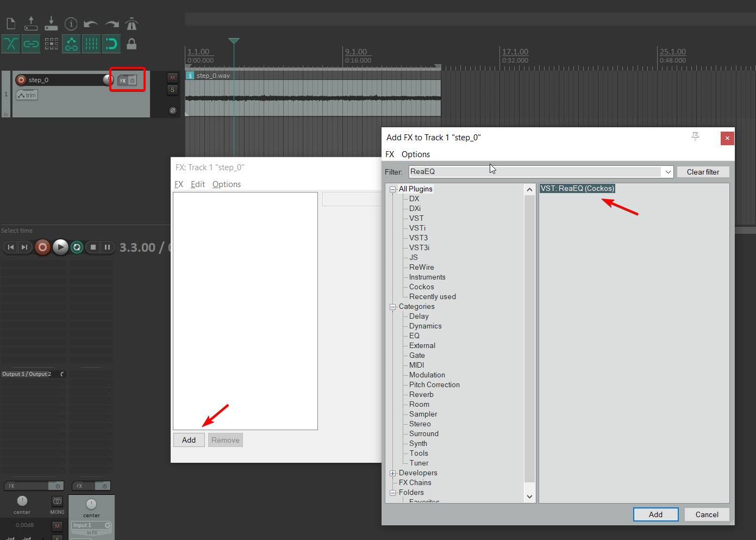Open the Edit menu in the FX chain window
Screen dimensions: 756x540
point(197,184)
